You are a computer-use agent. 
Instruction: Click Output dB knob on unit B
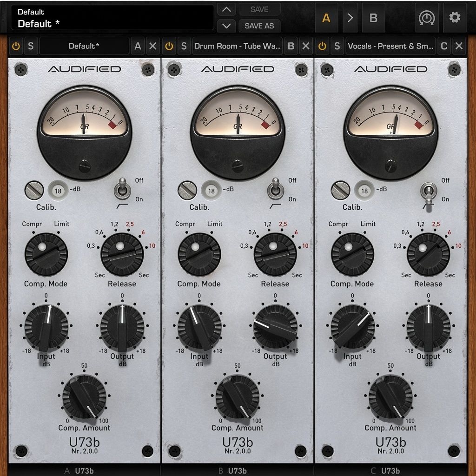pyautogui.click(x=276, y=327)
